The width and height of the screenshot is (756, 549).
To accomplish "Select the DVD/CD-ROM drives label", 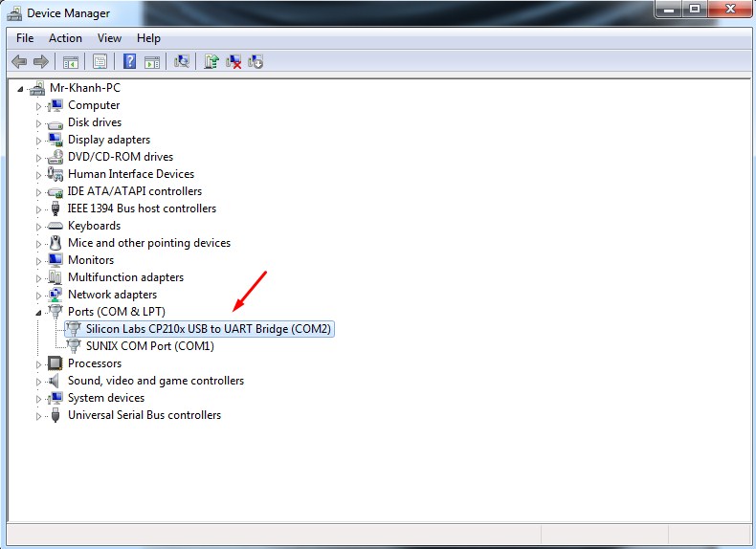I will [120, 157].
